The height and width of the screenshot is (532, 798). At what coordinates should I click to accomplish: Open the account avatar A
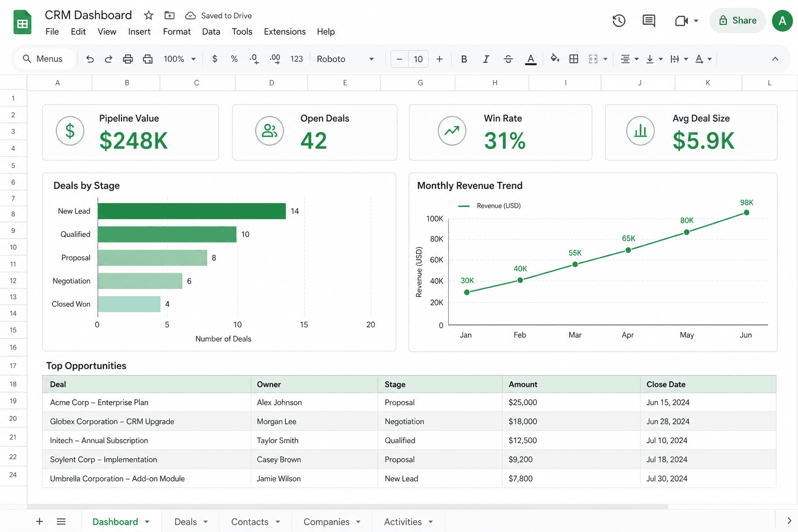coord(782,21)
